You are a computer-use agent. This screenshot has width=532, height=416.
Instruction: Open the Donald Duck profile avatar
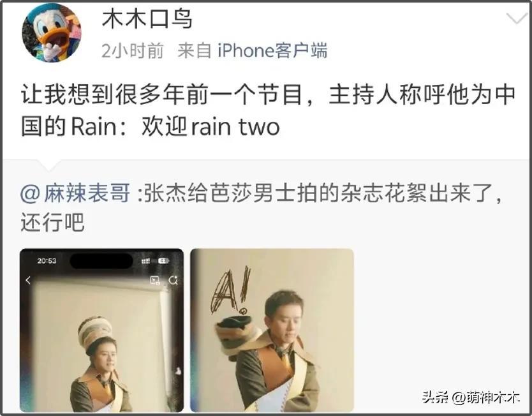[51, 33]
